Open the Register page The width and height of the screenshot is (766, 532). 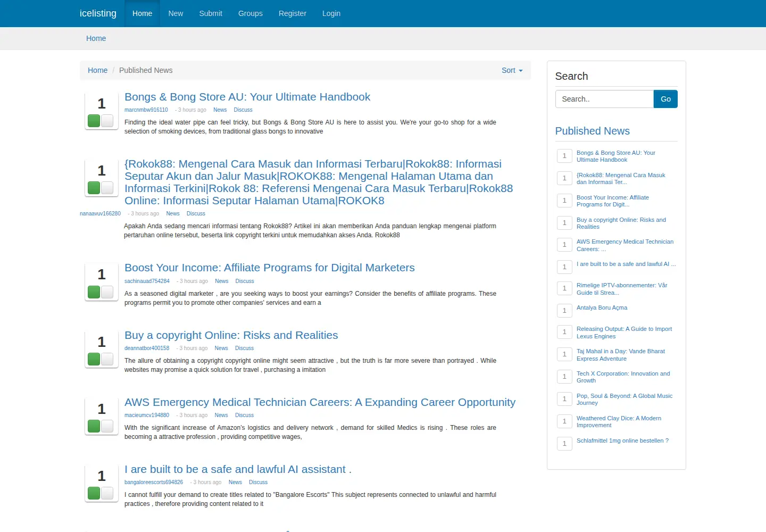pyautogui.click(x=293, y=13)
